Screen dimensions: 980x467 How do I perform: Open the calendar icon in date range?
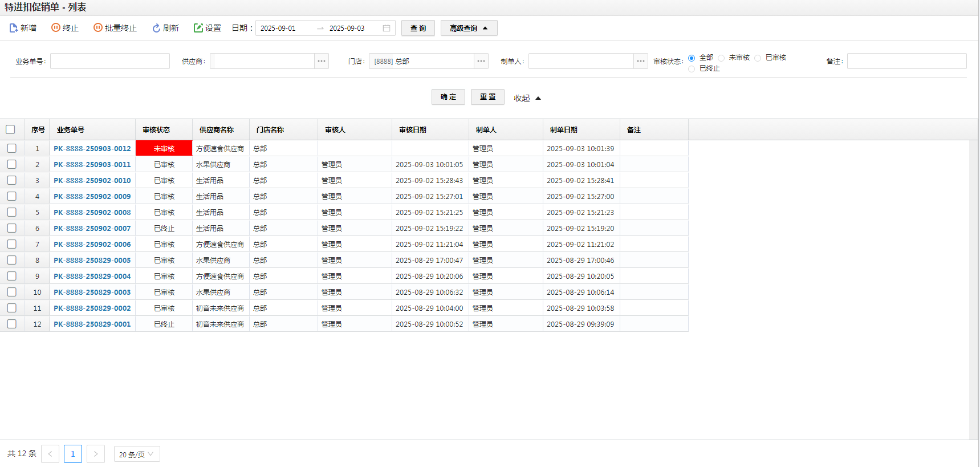click(387, 28)
